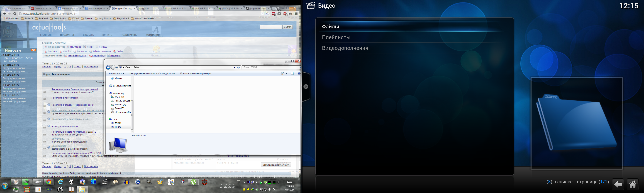The height and width of the screenshot is (193, 644).
Task: Open Explorer recent pages dropdown arrow
Action: [x=117, y=67]
